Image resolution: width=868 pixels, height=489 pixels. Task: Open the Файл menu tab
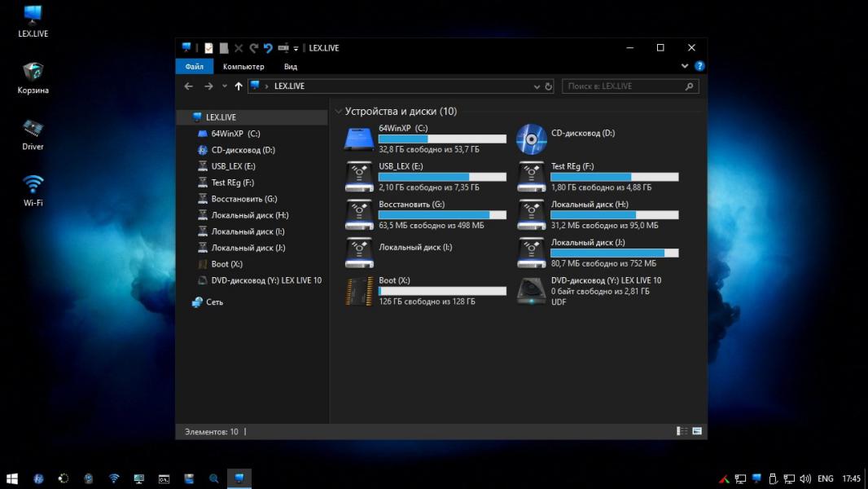pyautogui.click(x=194, y=67)
